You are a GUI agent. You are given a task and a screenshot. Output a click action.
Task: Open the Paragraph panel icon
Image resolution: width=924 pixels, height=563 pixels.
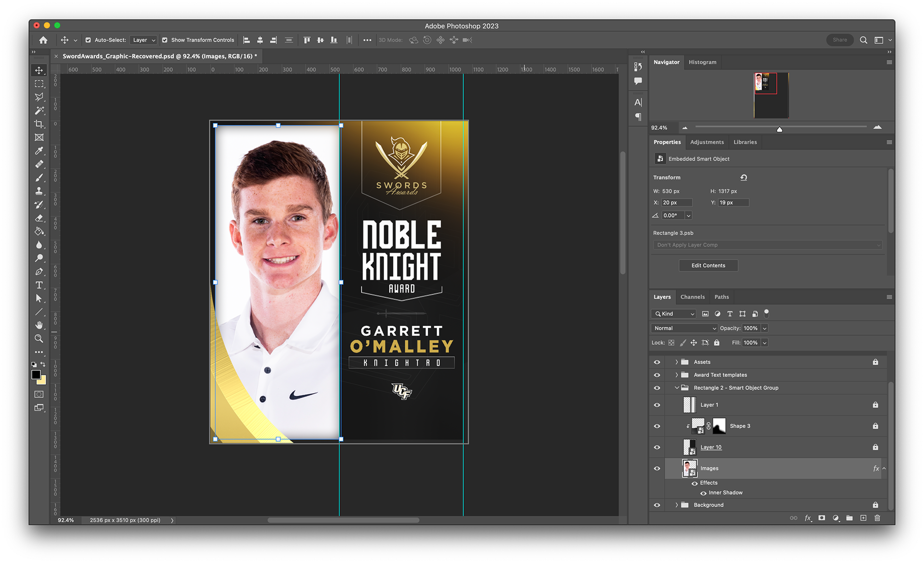point(638,117)
